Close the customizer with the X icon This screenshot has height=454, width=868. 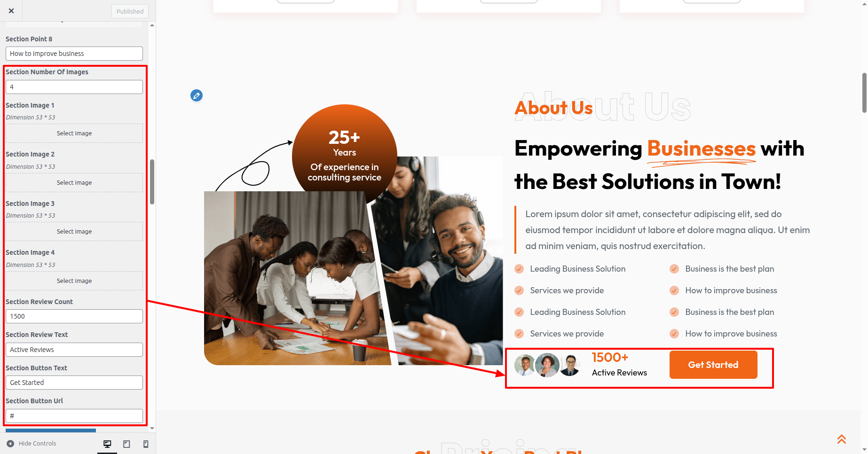pos(11,11)
